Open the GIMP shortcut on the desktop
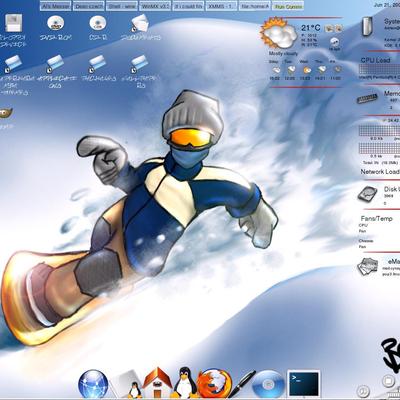The image size is (400, 400). (6, 113)
